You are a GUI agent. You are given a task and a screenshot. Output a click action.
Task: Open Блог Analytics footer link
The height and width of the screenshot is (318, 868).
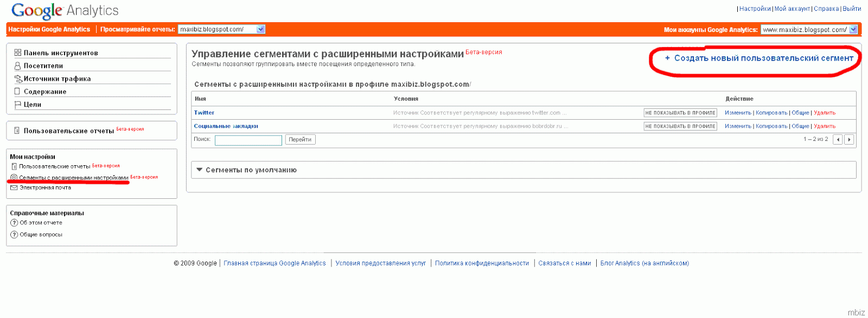point(644,263)
